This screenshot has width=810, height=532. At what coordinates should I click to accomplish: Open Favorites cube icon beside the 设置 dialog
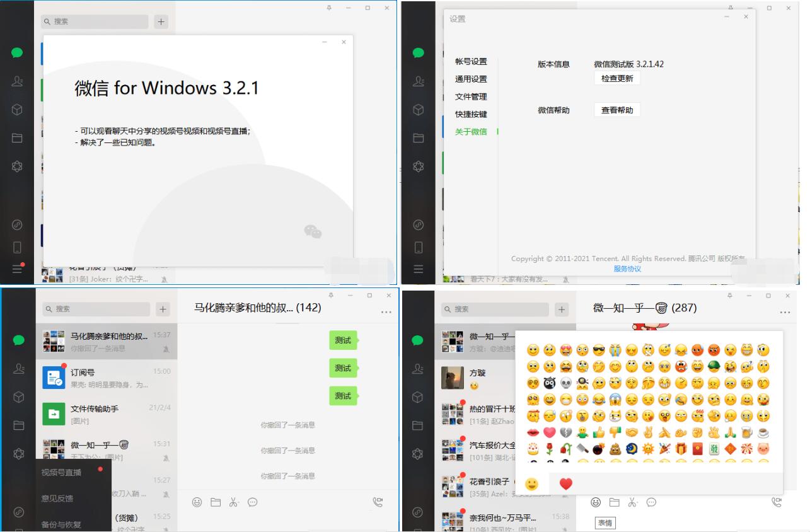418,110
